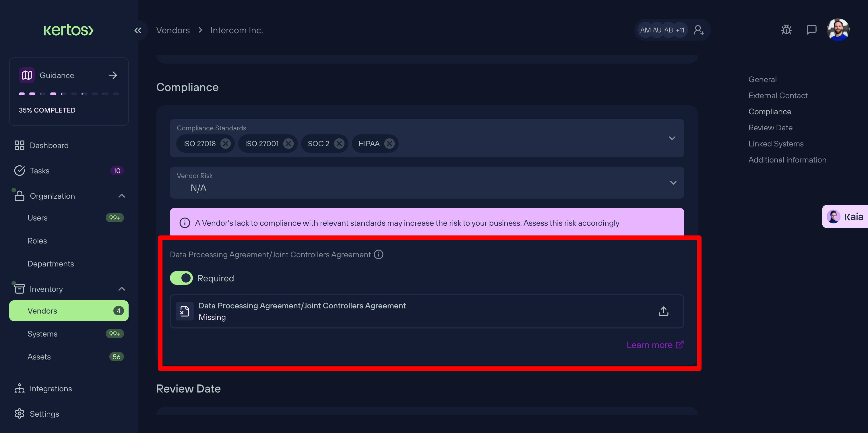This screenshot has height=433, width=868.
Task: Collapse sidebar with double chevron icon
Action: pos(138,30)
